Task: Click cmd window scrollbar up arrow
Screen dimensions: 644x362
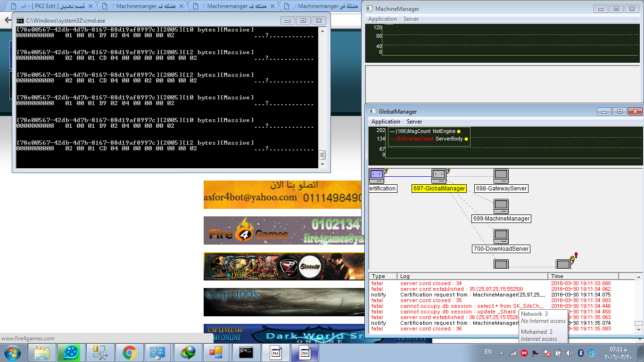Action: (x=322, y=31)
